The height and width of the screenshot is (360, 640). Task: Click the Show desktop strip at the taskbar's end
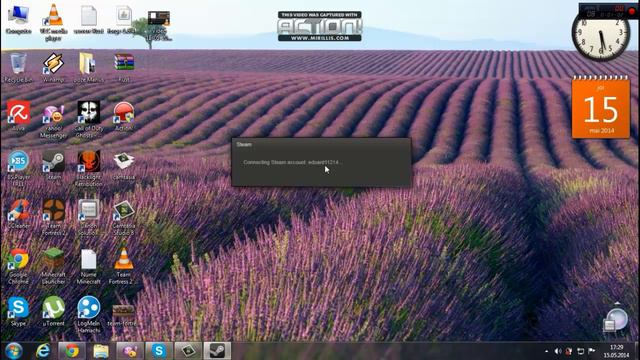pyautogui.click(x=637, y=351)
